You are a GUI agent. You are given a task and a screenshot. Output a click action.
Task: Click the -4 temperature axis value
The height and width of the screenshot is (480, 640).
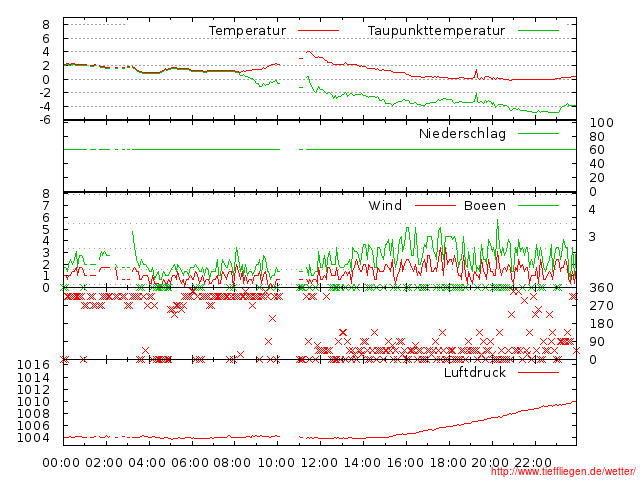tap(45, 107)
